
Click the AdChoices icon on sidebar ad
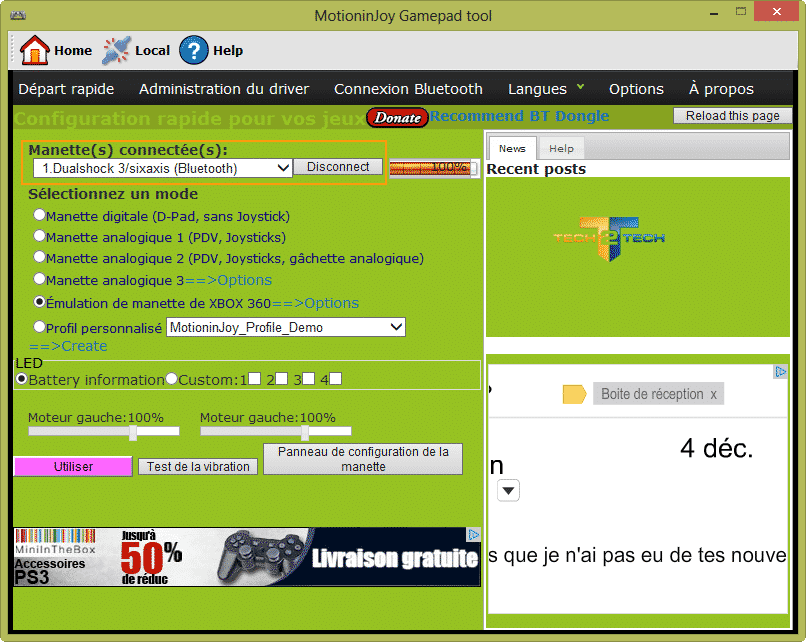point(780,372)
